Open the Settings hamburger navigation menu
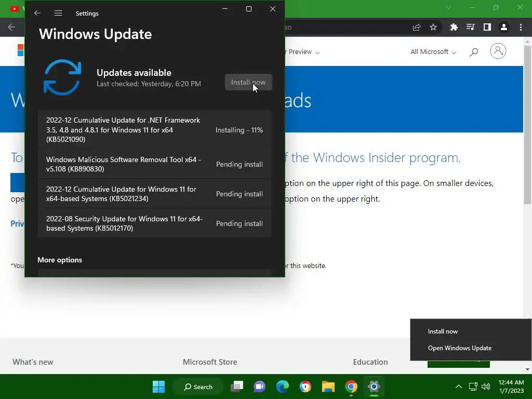 point(58,13)
